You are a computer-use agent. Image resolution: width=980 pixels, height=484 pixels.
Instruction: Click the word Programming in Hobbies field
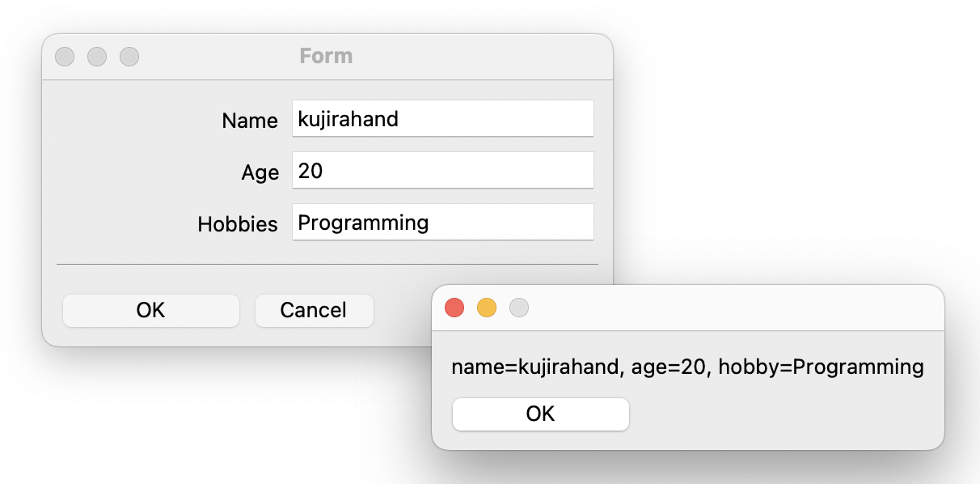point(363,222)
